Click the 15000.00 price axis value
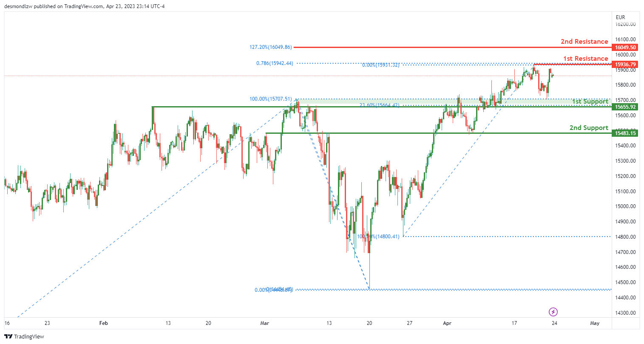Image resolution: width=644 pixels, height=344 pixels. click(625, 206)
